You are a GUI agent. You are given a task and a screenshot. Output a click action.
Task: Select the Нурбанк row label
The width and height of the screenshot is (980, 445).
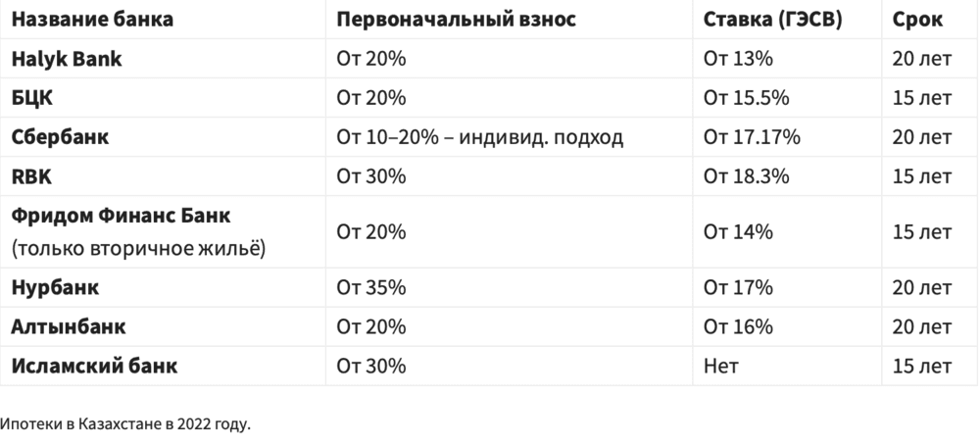click(x=55, y=287)
